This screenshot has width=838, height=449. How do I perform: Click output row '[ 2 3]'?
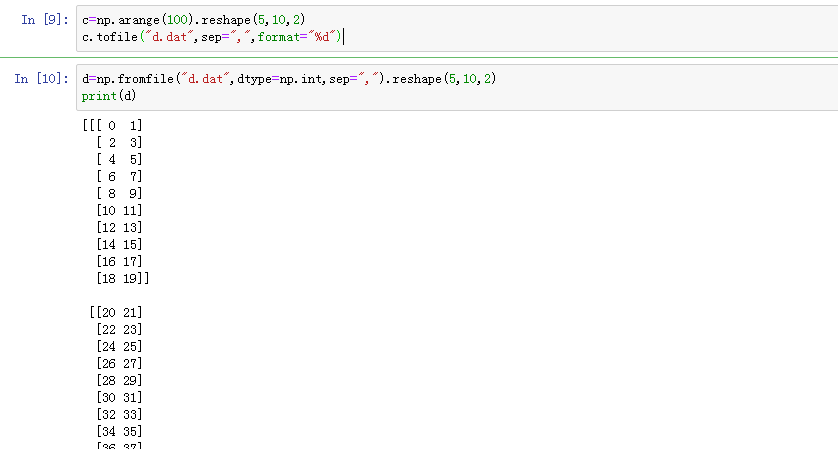119,143
